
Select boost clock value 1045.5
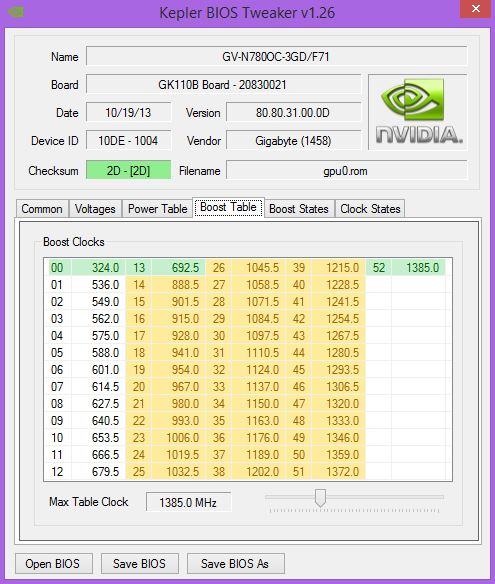coord(258,267)
